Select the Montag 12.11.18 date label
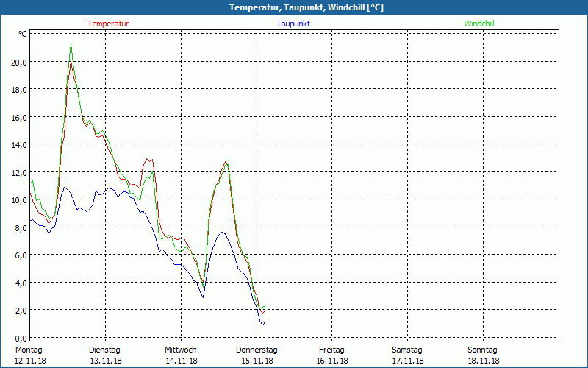 click(x=29, y=355)
